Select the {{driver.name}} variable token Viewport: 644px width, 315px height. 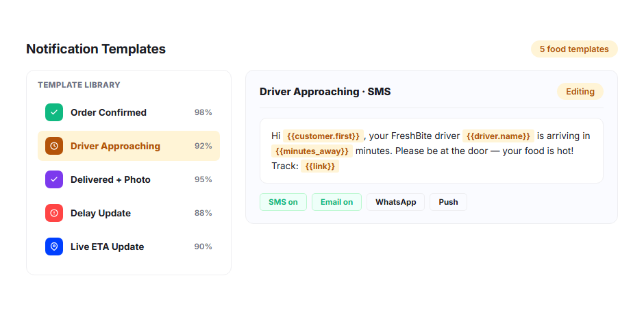(498, 136)
